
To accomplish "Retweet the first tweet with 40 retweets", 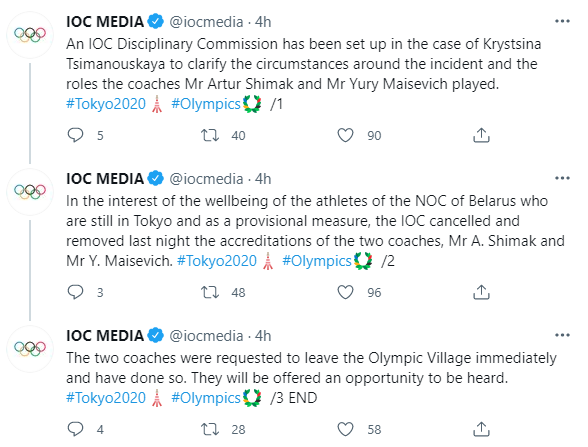I will point(210,135).
